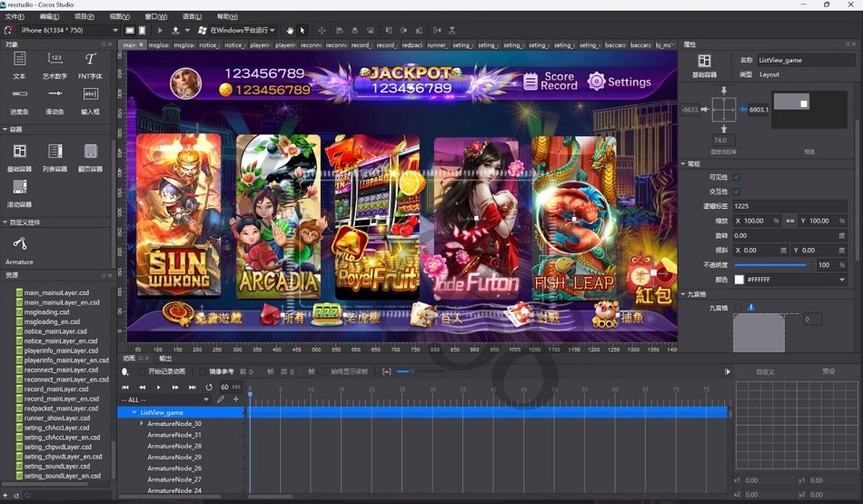Toggle the scale X/Y link lock
The width and height of the screenshot is (863, 504).
[x=790, y=221]
